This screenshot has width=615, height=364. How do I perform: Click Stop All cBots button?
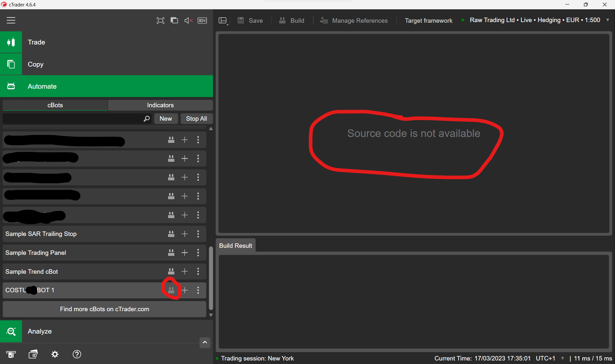196,119
